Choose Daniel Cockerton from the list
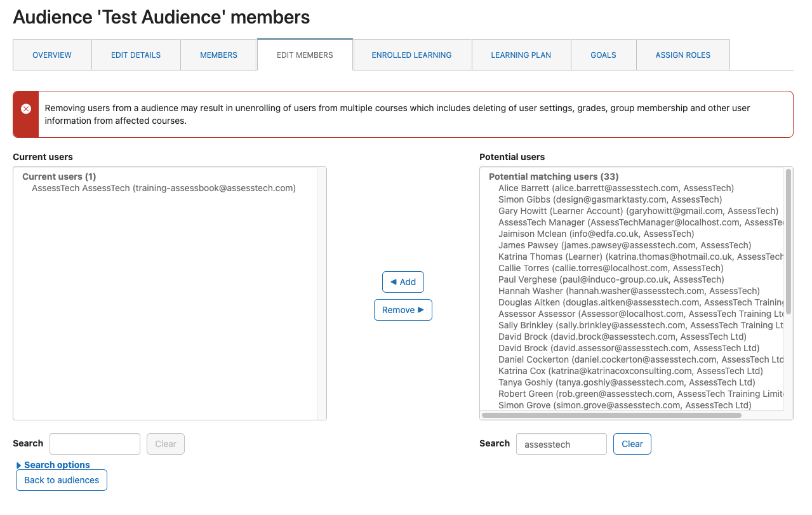The width and height of the screenshot is (812, 515). point(641,359)
